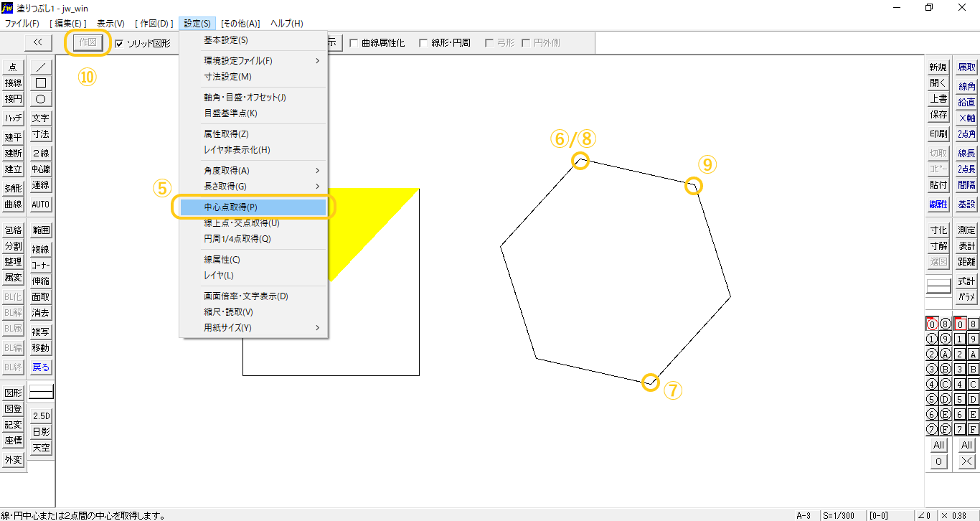Click the << collapse button
This screenshot has height=521, width=980.
click(38, 42)
